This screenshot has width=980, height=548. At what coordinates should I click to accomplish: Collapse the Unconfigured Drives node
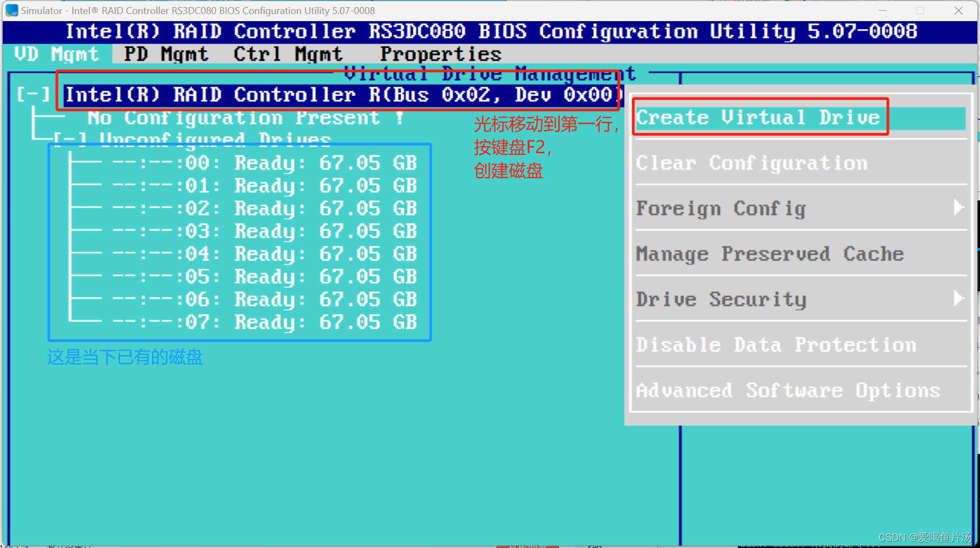point(69,140)
